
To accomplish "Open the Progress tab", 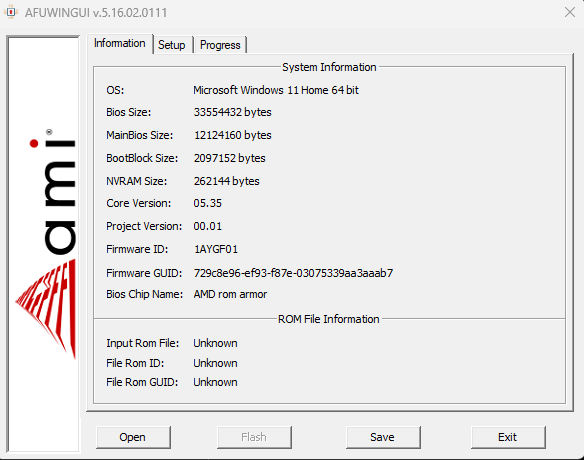I will point(220,45).
